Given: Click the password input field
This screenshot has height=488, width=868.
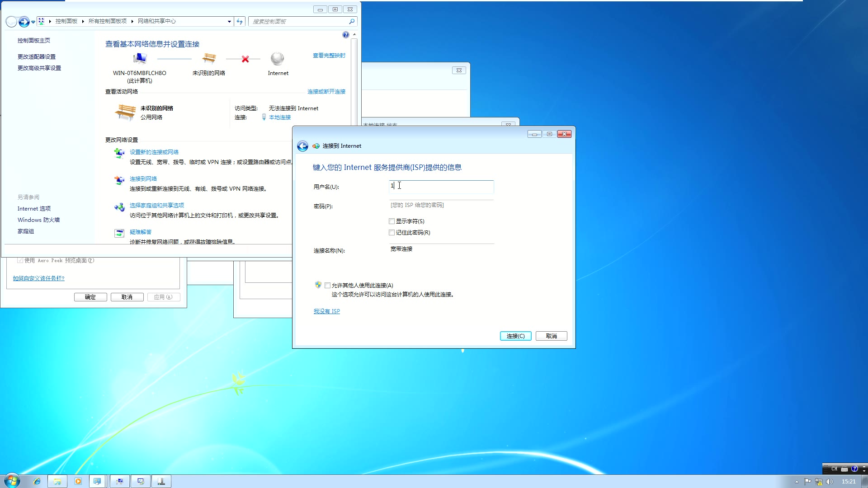Looking at the screenshot, I should tap(441, 206).
